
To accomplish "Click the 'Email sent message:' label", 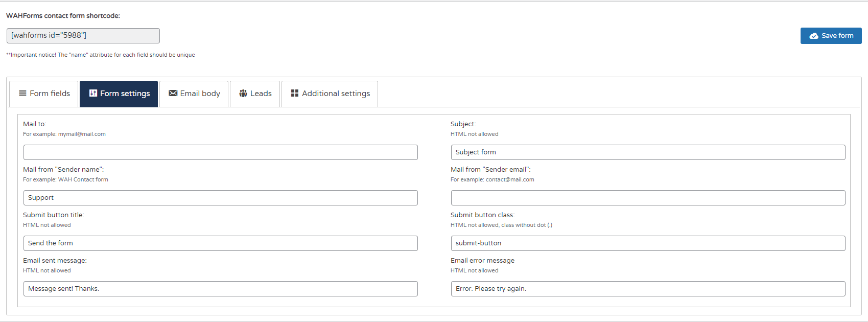I will (55, 261).
